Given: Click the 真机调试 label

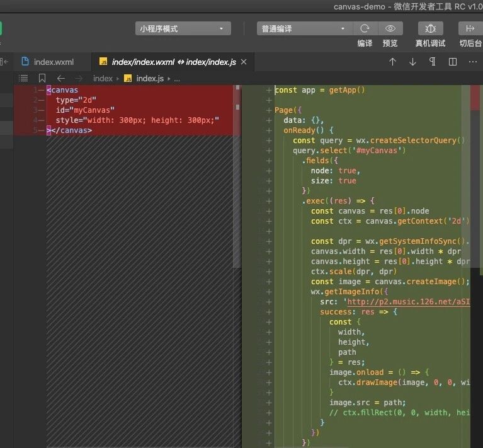Looking at the screenshot, I should (430, 43).
